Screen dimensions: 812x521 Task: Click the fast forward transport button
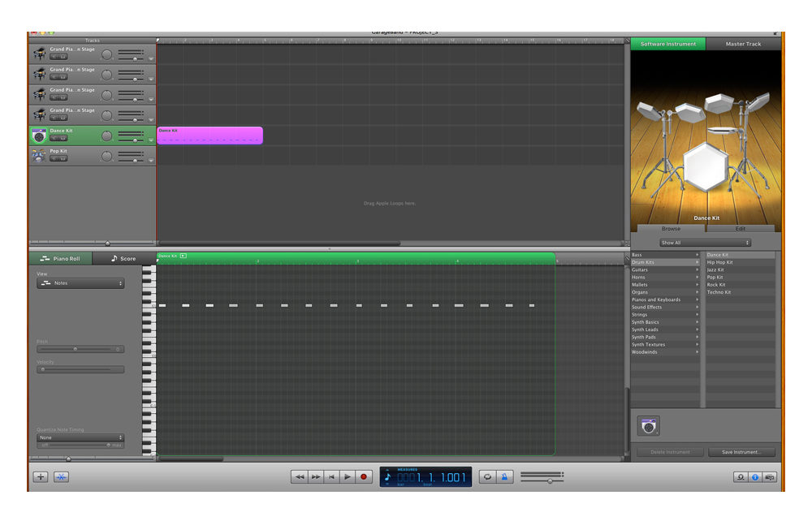click(315, 477)
